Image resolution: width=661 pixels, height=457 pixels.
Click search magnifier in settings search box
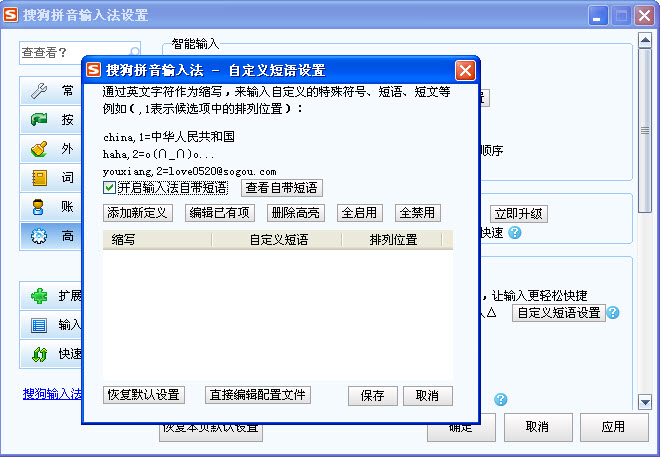pyautogui.click(x=134, y=52)
